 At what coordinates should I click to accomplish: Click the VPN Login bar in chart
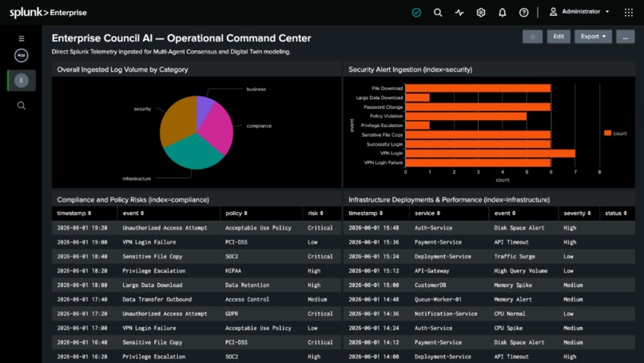[490, 154]
